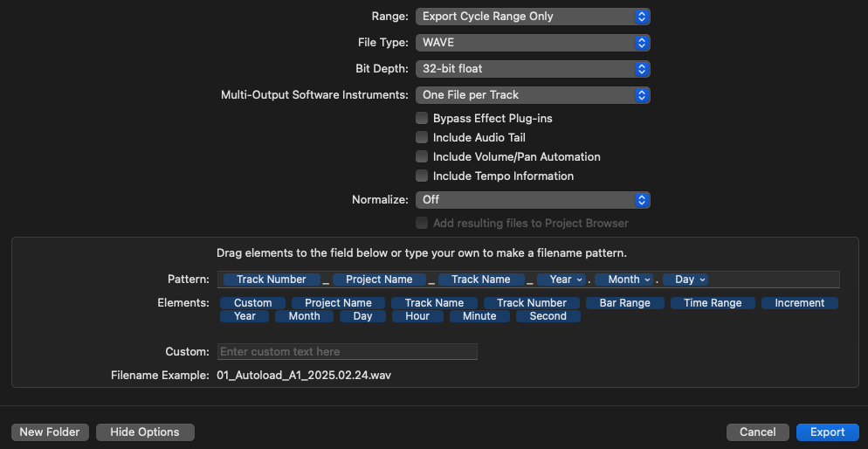868x449 pixels.
Task: Select the Bar Range element token
Action: click(624, 303)
